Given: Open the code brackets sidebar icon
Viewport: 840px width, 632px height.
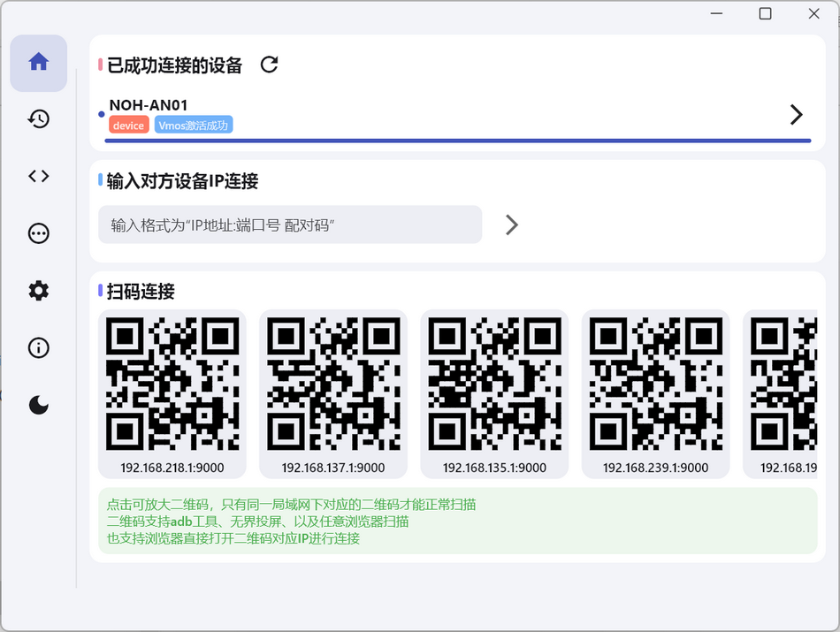Looking at the screenshot, I should click(x=38, y=176).
